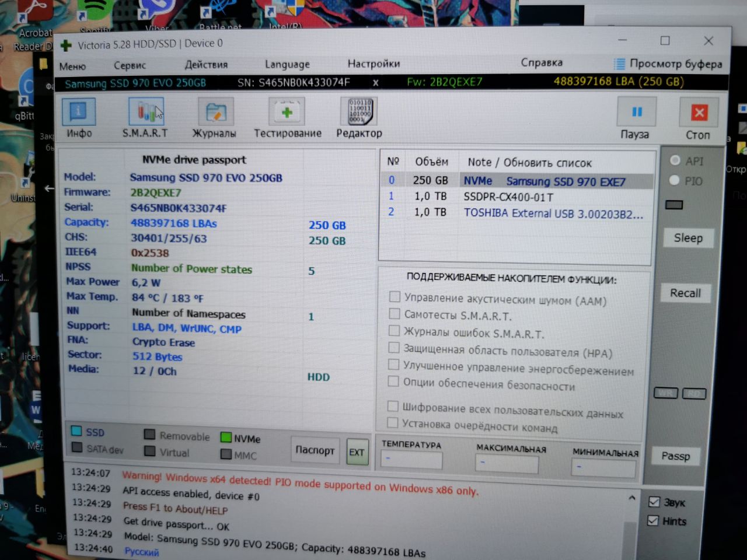This screenshot has height=560, width=747.
Task: Click the red Стоп icon
Action: click(x=699, y=112)
